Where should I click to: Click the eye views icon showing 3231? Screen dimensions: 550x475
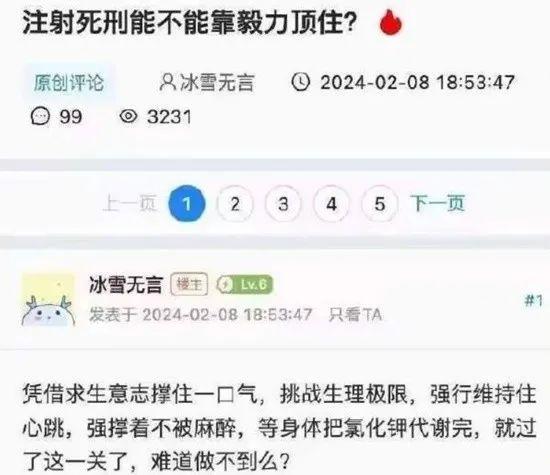click(x=128, y=116)
